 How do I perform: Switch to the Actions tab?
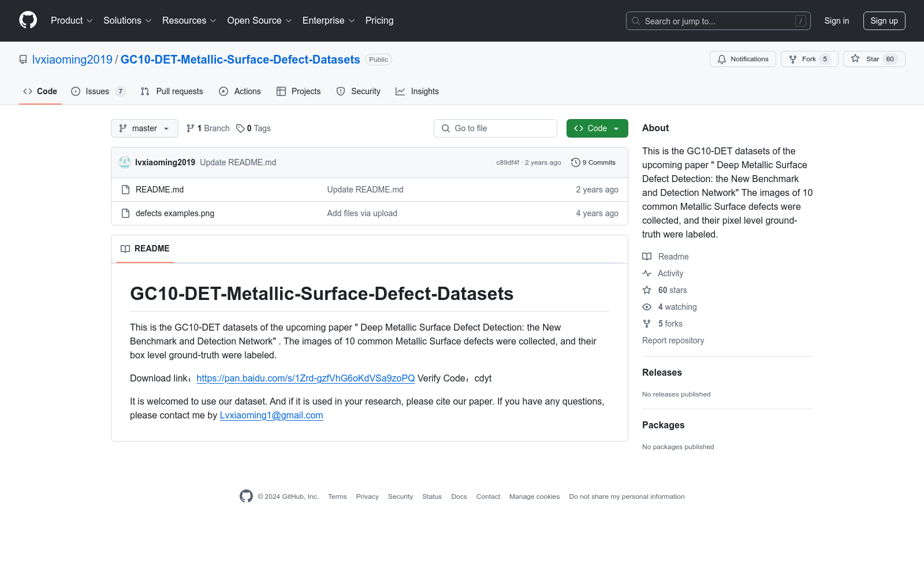click(x=240, y=91)
